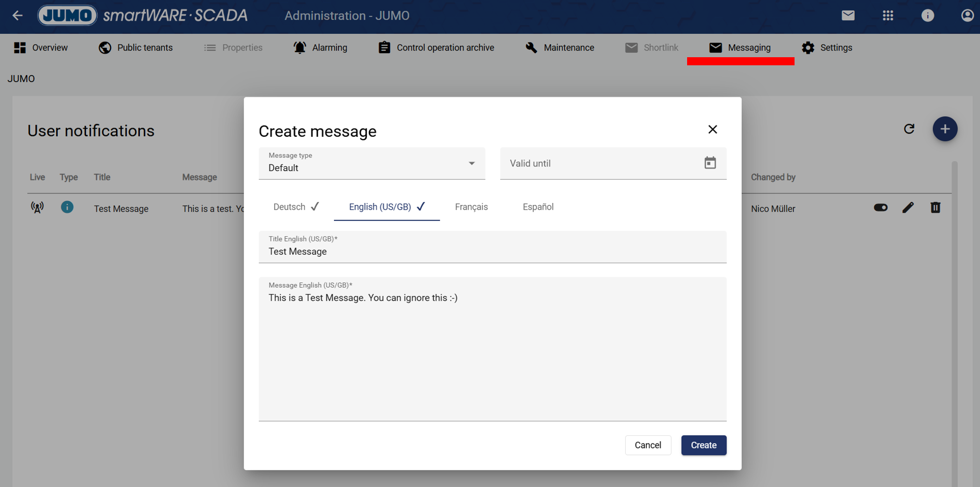Open the Español language tab

(x=538, y=207)
